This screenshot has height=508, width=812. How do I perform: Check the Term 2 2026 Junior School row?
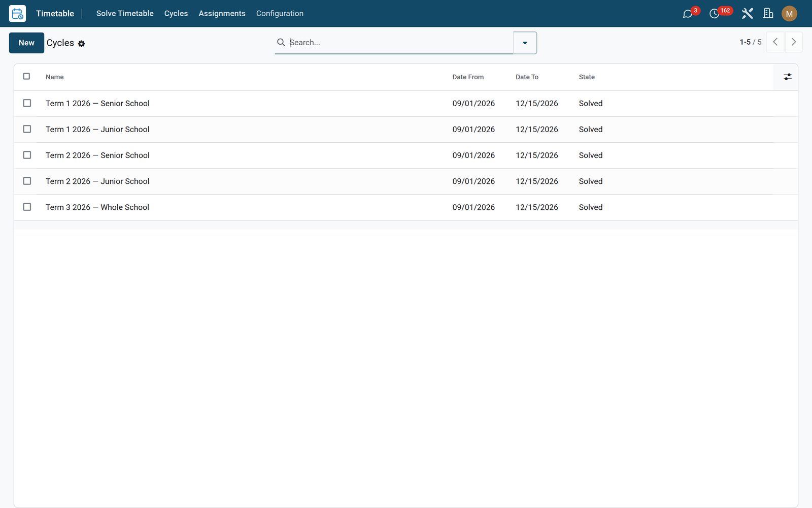pos(27,181)
